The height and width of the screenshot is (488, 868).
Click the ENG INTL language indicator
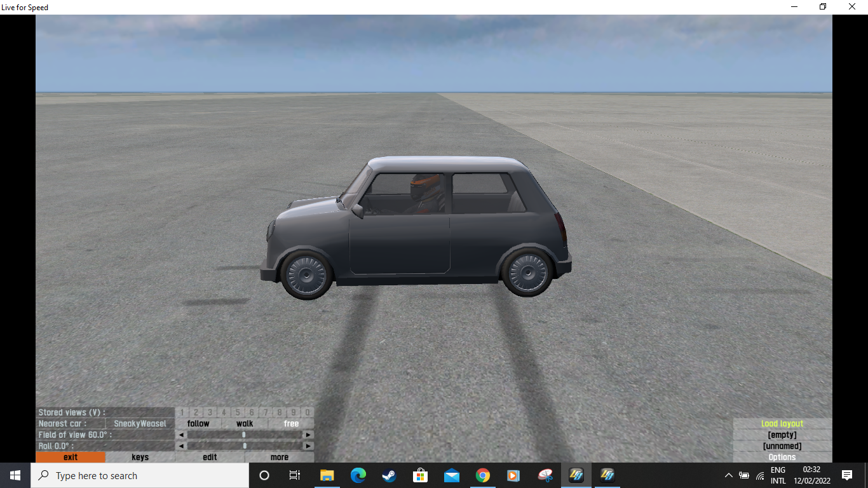(x=778, y=475)
